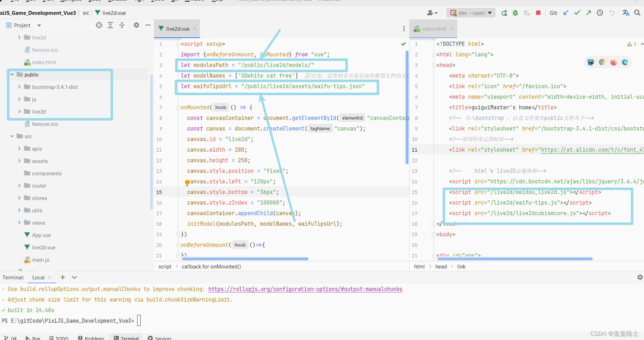This screenshot has height=340, width=644.
Task: Expand the router folder
Action: point(19,186)
